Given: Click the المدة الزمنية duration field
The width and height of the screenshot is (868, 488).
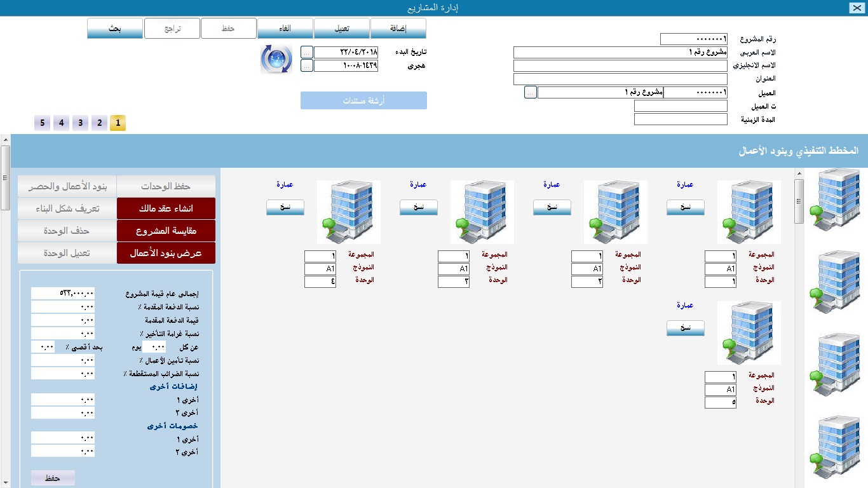Looking at the screenshot, I should click(681, 119).
